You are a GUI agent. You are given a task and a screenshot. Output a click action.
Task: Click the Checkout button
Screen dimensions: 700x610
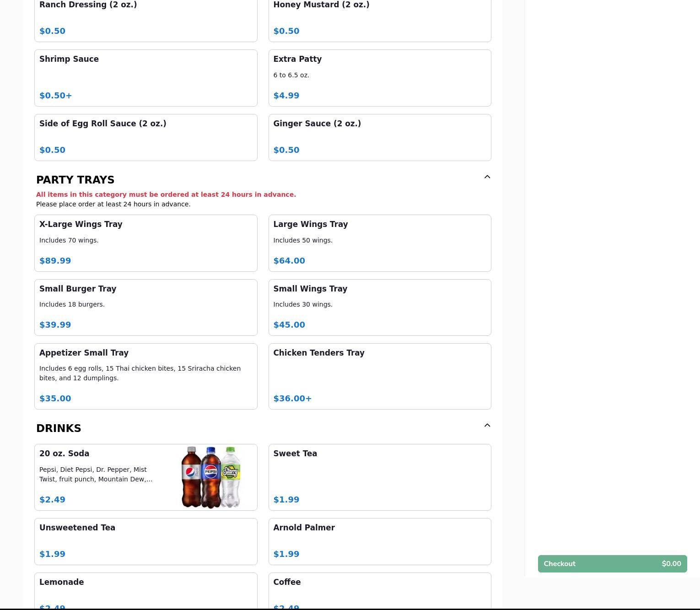tap(612, 564)
